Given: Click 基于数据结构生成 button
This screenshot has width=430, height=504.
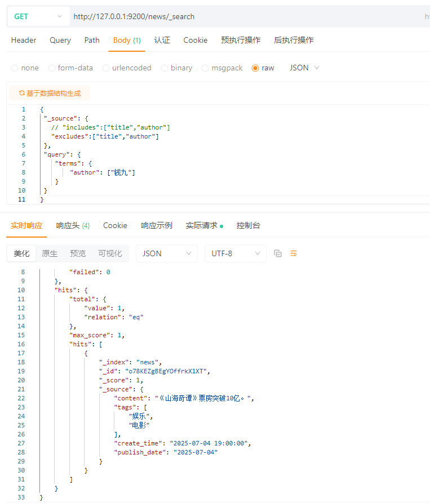Looking at the screenshot, I should point(50,93).
